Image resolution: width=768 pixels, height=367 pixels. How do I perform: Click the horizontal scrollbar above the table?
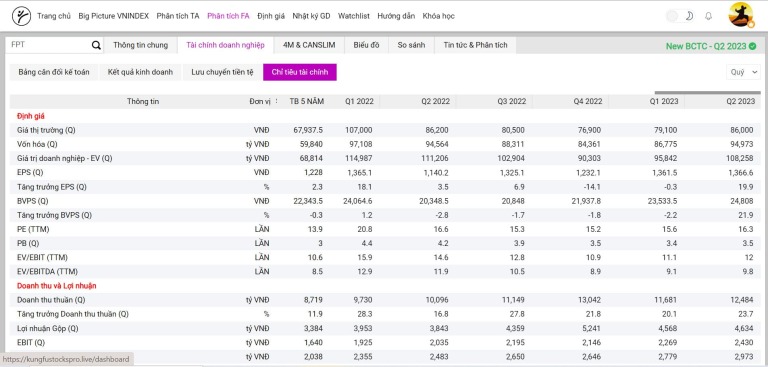707,92
